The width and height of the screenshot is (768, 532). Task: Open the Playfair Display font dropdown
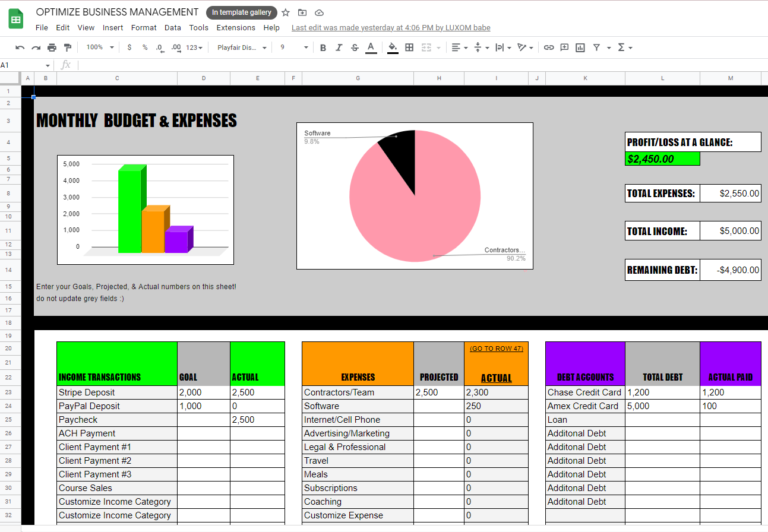(242, 47)
